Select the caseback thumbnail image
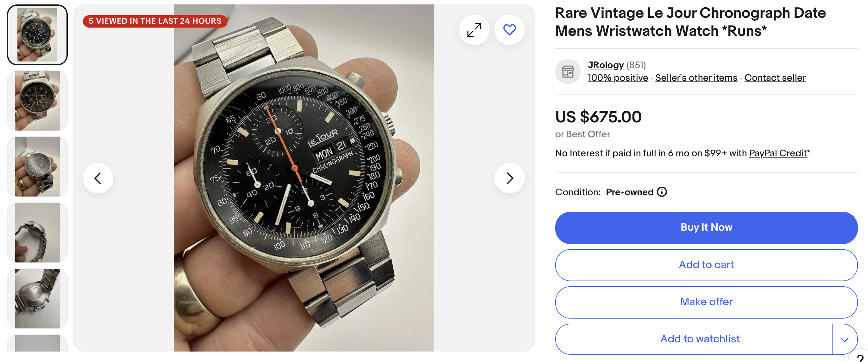The height and width of the screenshot is (362, 868). click(x=37, y=299)
